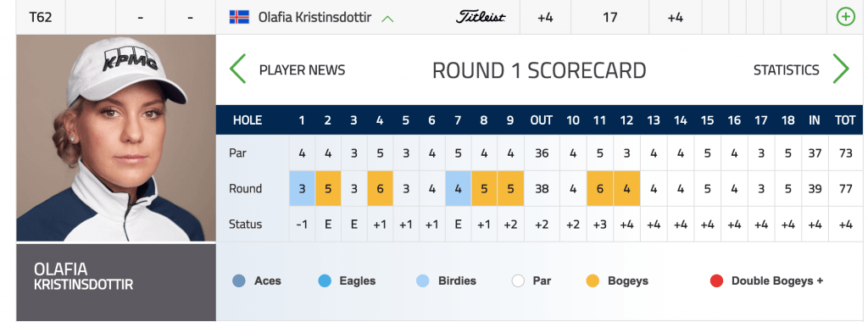
Task: Select the hole 4 bogey score cell
Action: [380, 189]
